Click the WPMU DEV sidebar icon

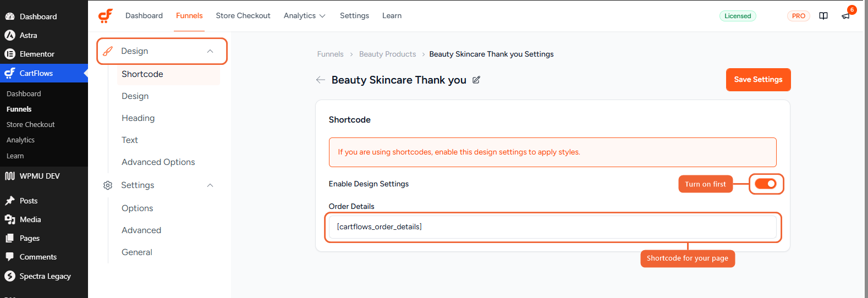[x=10, y=176]
